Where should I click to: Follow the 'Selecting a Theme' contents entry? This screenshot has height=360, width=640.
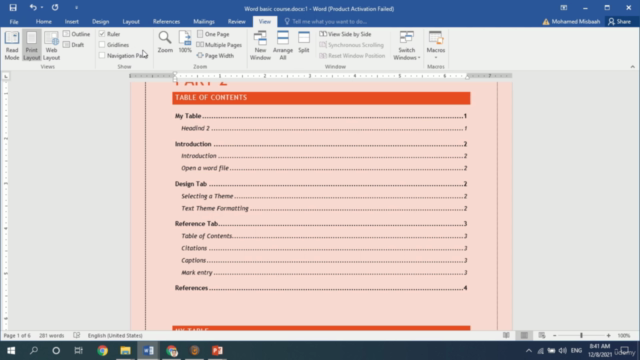coord(324,196)
